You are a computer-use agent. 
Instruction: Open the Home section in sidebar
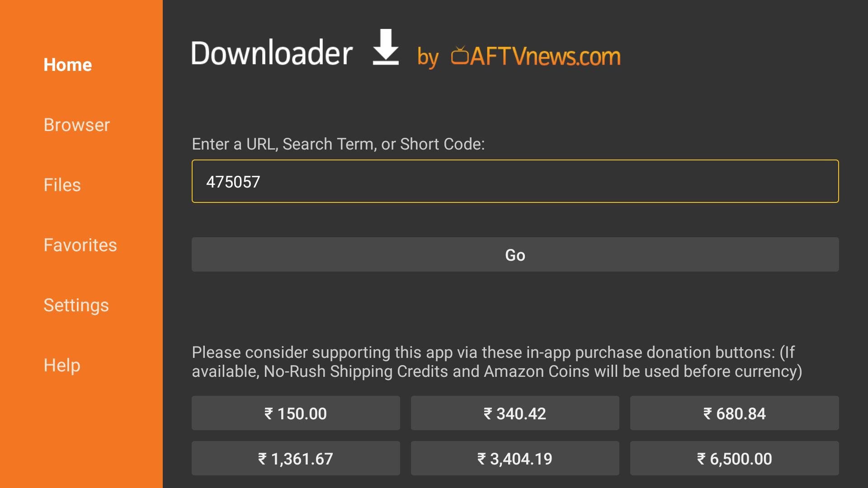pyautogui.click(x=68, y=65)
